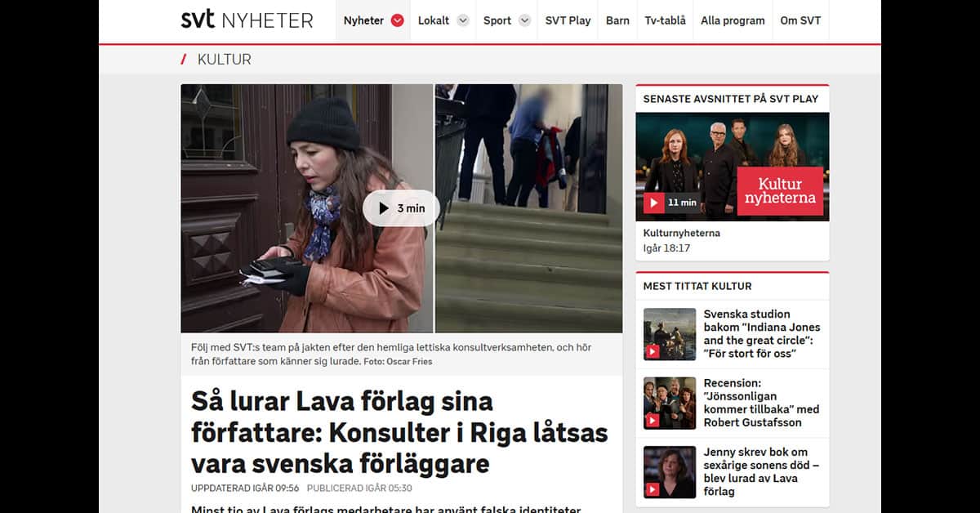Open the KULTUR section link
This screenshot has width=980, height=513.
225,60
